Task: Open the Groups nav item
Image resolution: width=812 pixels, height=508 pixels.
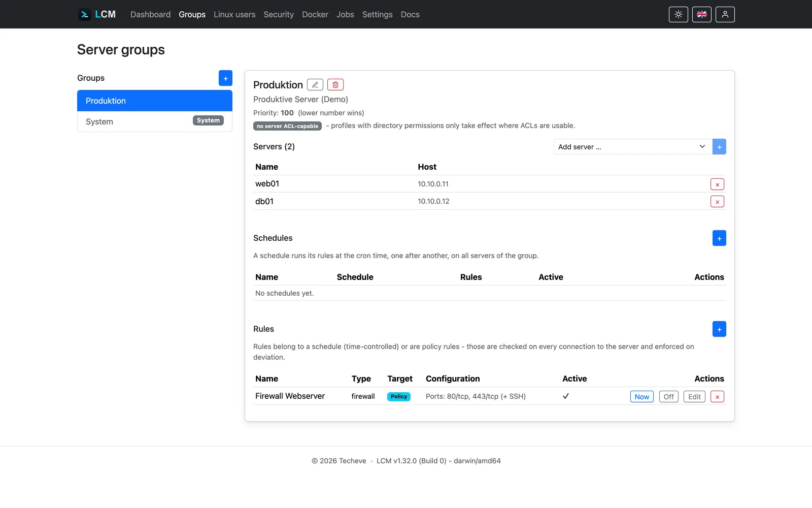Action: pyautogui.click(x=192, y=14)
